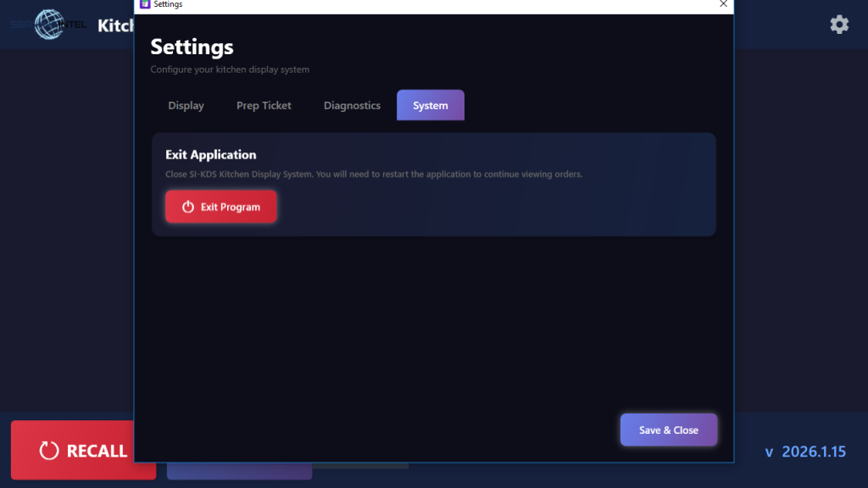This screenshot has height=488, width=868.
Task: Click the circular arrow icon on RECALL
Action: coord(49,451)
